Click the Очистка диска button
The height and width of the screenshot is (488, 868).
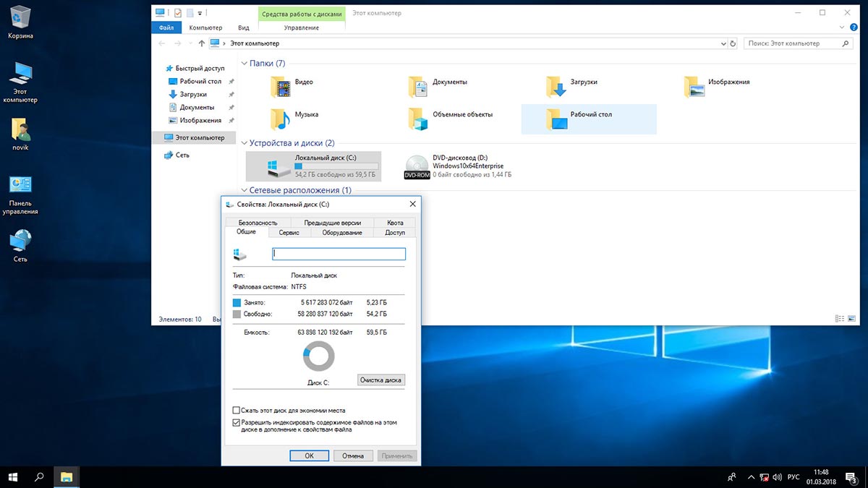[381, 380]
